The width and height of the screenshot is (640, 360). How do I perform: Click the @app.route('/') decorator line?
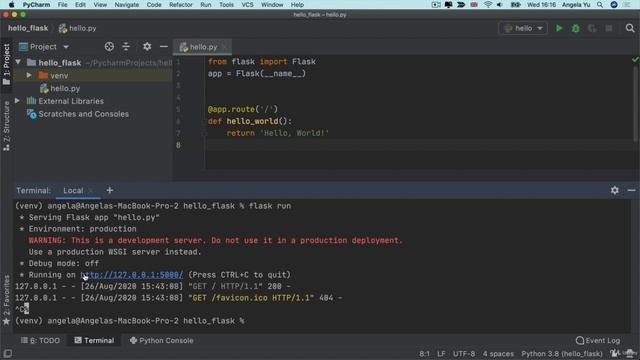pos(242,109)
